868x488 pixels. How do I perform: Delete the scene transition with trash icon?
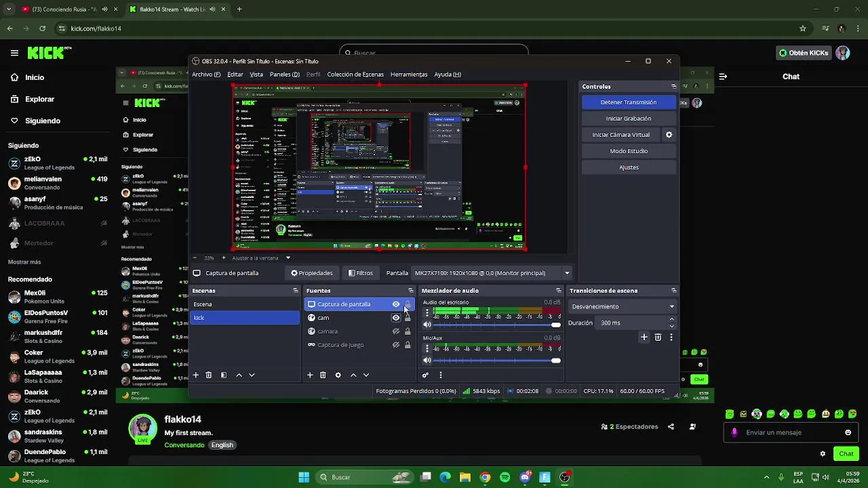point(658,337)
